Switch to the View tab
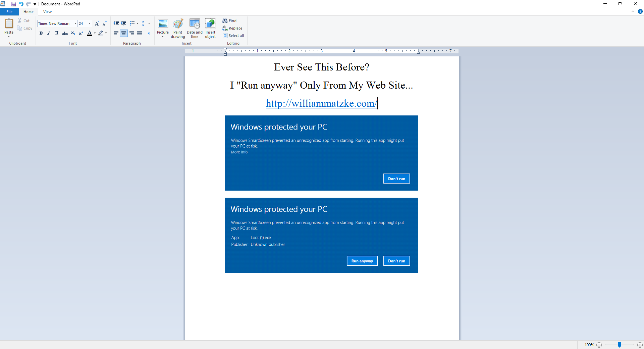This screenshot has height=349, width=644. pyautogui.click(x=47, y=12)
